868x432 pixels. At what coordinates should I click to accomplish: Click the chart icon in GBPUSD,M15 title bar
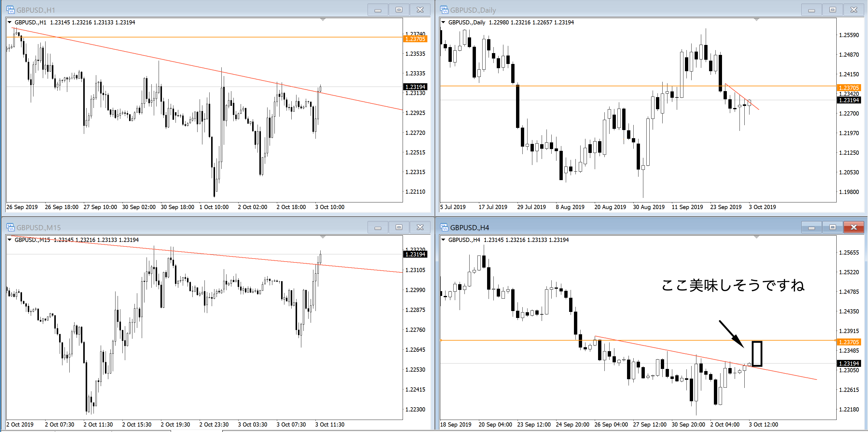click(x=11, y=227)
